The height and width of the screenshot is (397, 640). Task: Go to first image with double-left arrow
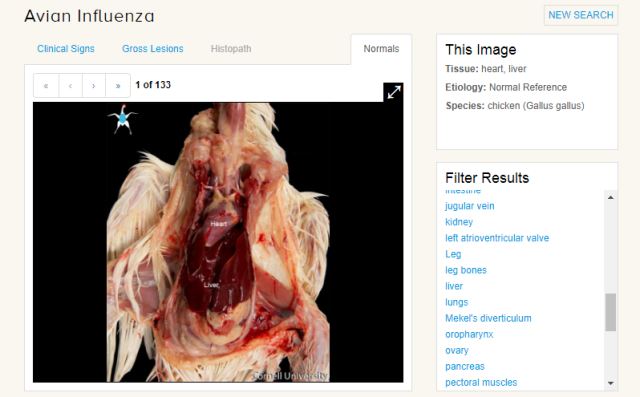(46, 86)
